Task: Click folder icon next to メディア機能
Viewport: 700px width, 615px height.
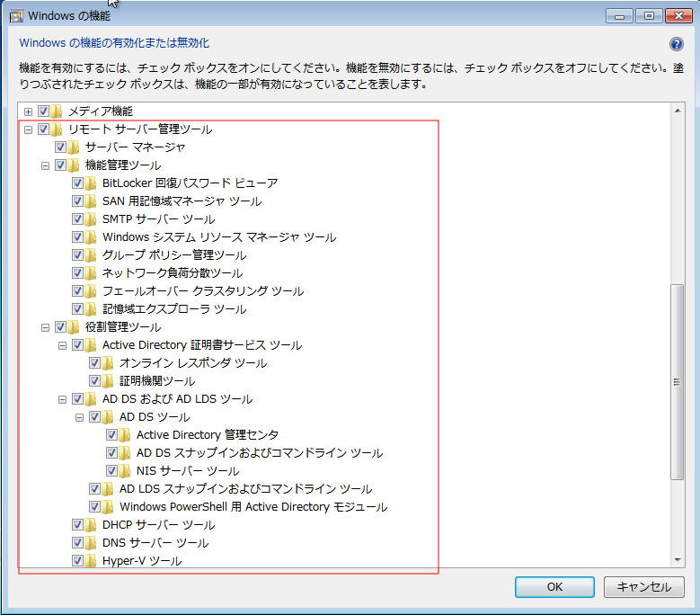Action: tap(57, 111)
